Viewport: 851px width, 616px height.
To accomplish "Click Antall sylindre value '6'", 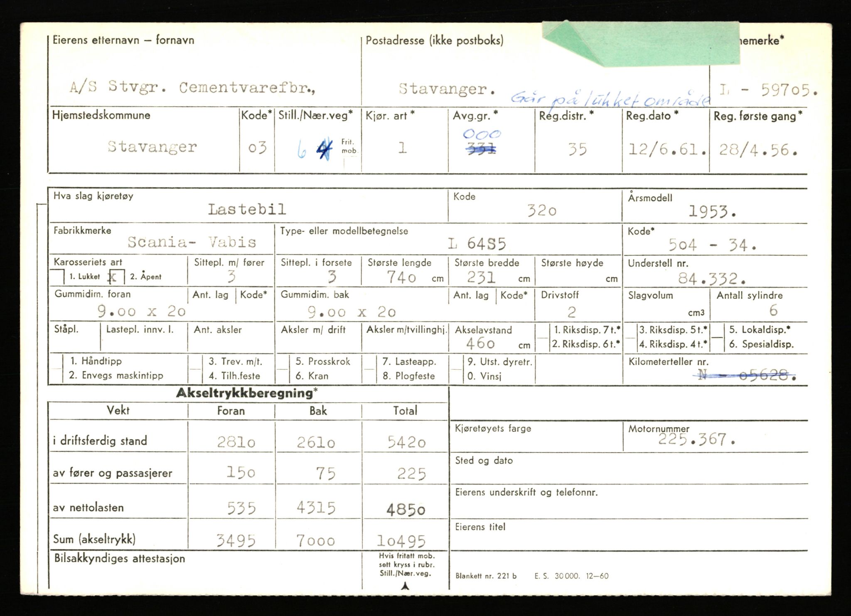I will 773,310.
